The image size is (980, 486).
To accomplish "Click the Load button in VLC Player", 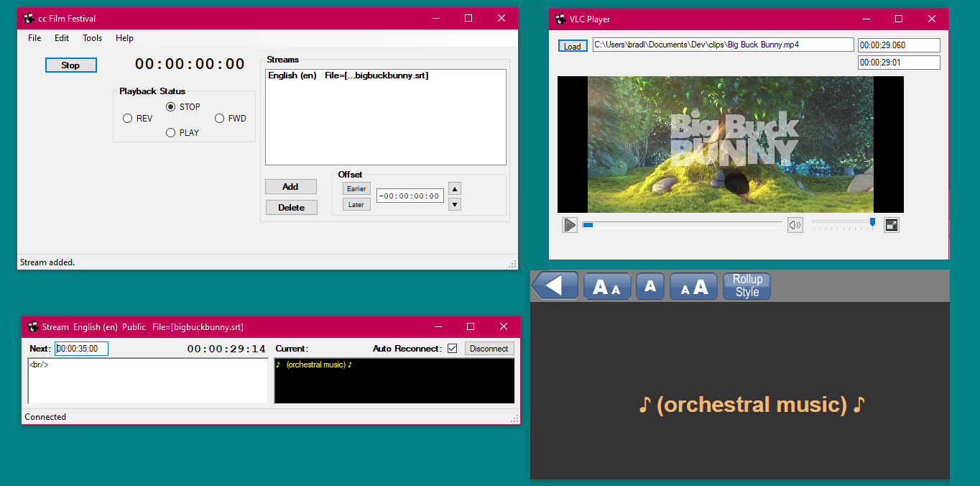I will click(573, 46).
